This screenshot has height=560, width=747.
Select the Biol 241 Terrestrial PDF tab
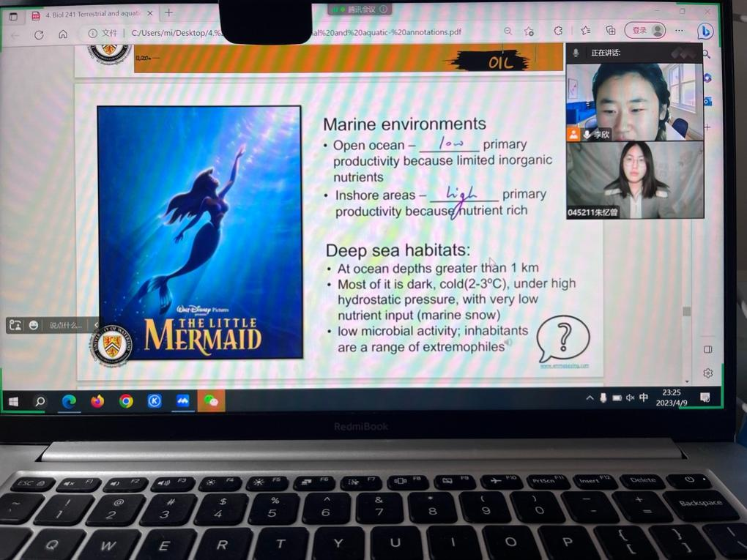[92, 14]
